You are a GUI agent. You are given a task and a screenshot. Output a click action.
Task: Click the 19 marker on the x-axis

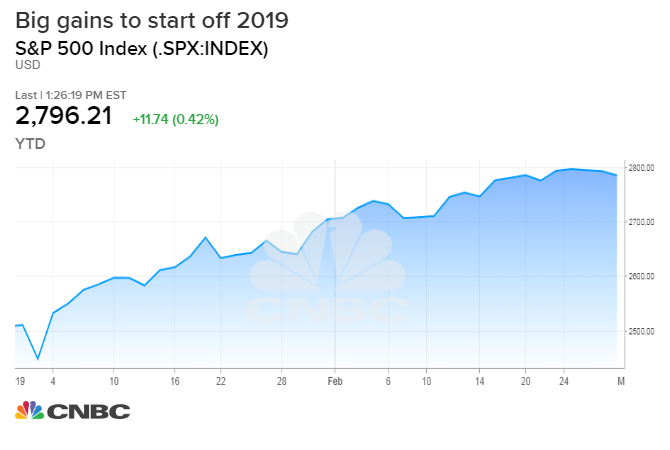(x=20, y=380)
